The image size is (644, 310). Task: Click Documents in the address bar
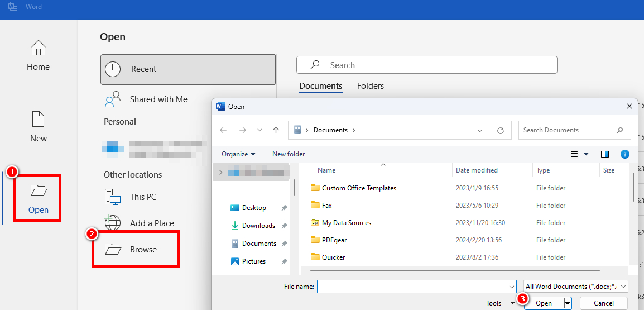(x=330, y=130)
